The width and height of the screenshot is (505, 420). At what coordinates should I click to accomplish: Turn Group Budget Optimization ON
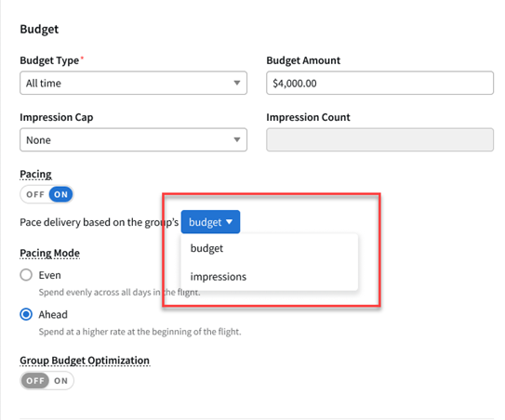tap(60, 381)
